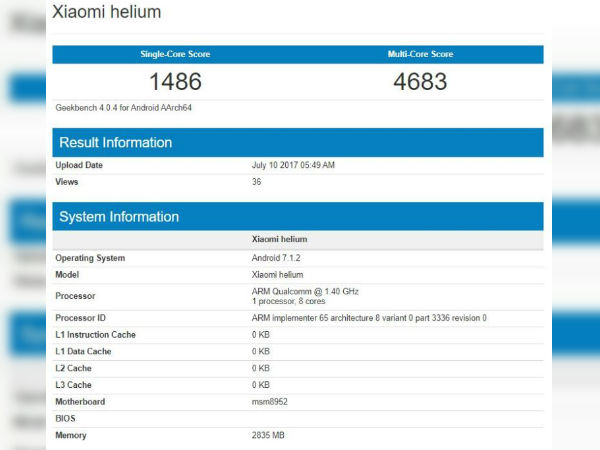Click the Result Information section header
The height and width of the screenshot is (450, 600).
(298, 142)
